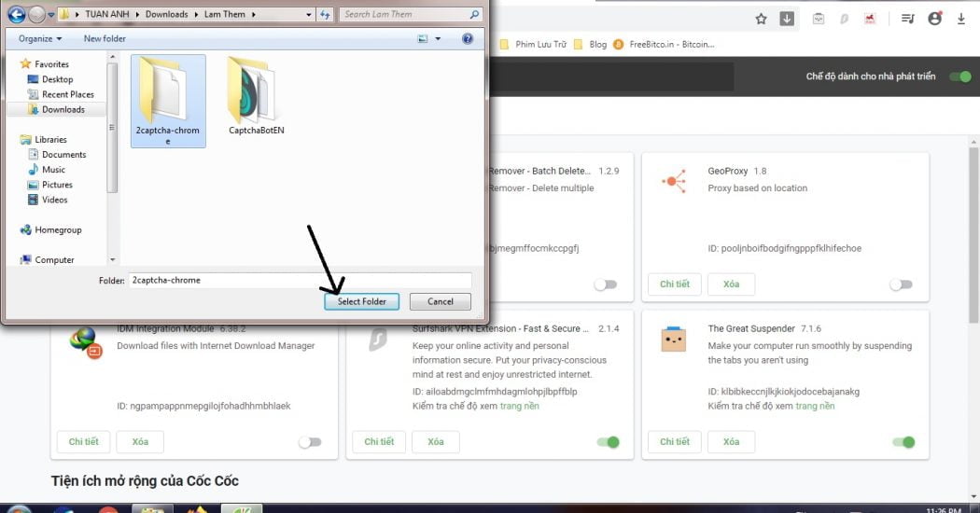Expand the chevron after TUAN ANH in path
Screen dimensions: 980x513
click(137, 14)
